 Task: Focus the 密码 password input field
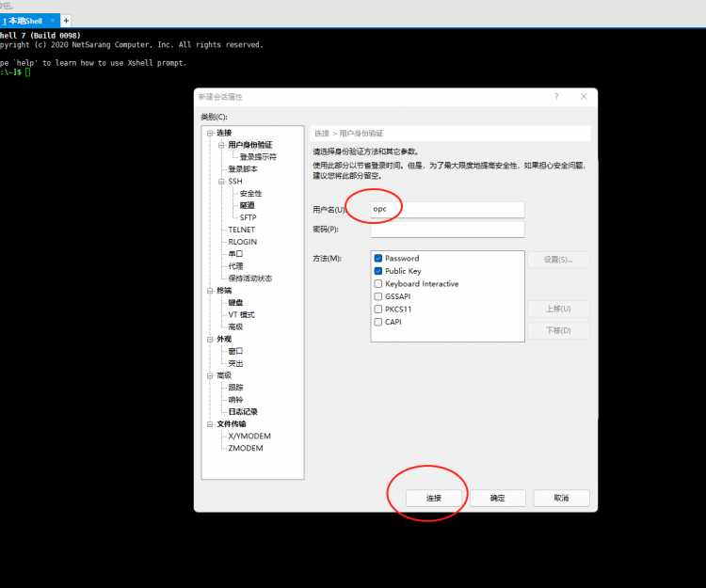(447, 229)
